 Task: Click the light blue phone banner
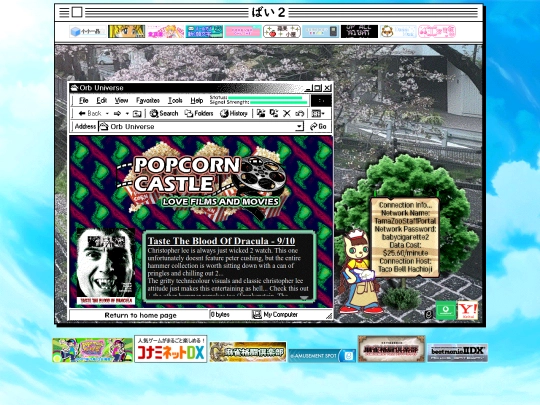pyautogui.click(x=321, y=31)
